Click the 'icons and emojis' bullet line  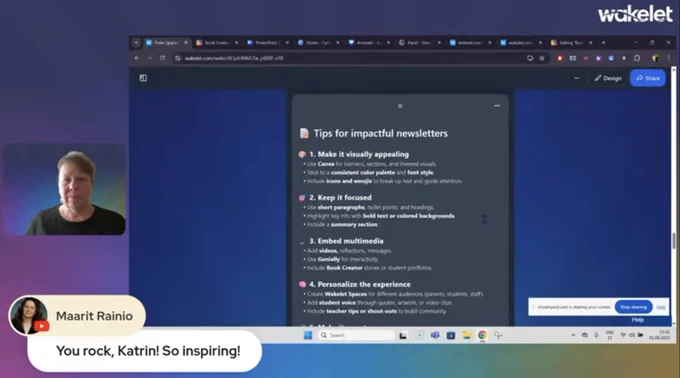(382, 181)
